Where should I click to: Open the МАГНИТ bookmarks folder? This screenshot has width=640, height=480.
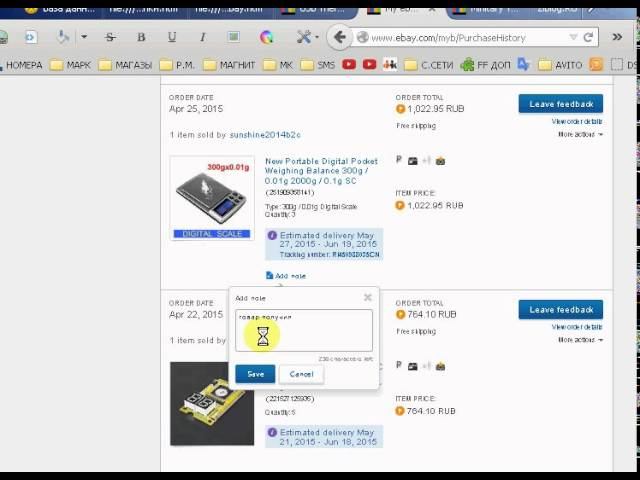[x=229, y=65]
